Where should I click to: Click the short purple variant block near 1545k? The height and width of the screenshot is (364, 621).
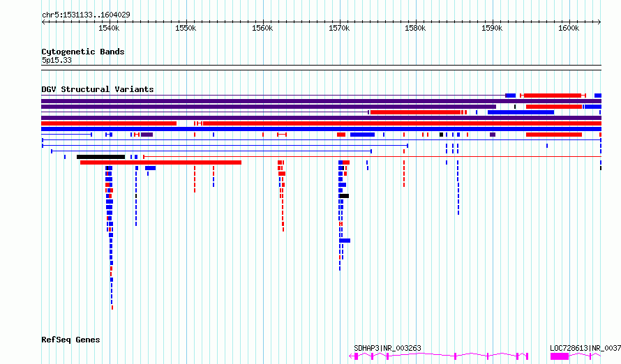pos(147,135)
